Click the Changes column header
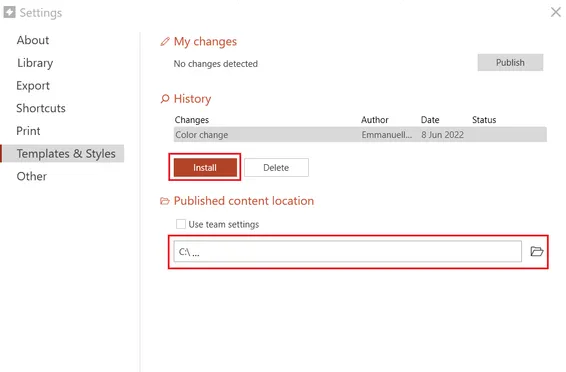The image size is (566, 372). (x=192, y=120)
